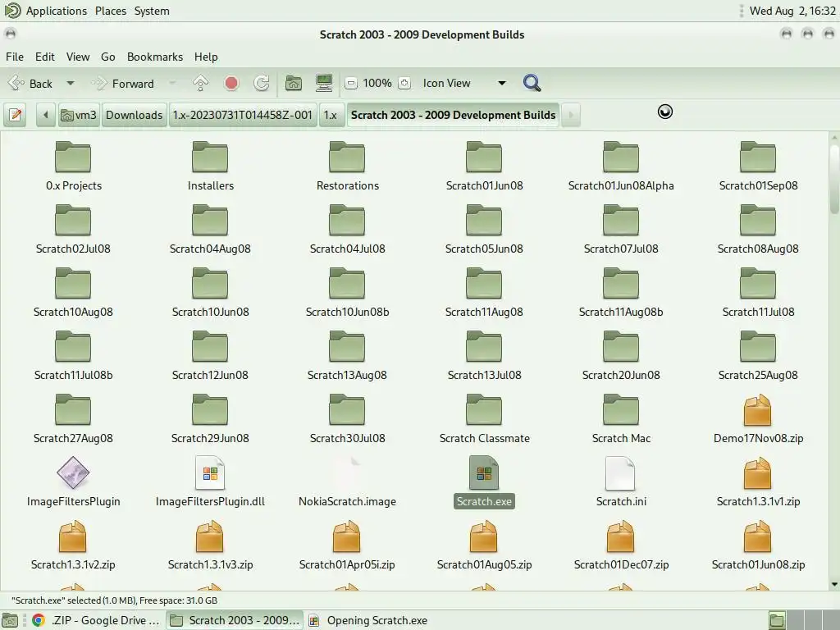
Task: Select the Scratch Classmate folder
Action: click(484, 419)
